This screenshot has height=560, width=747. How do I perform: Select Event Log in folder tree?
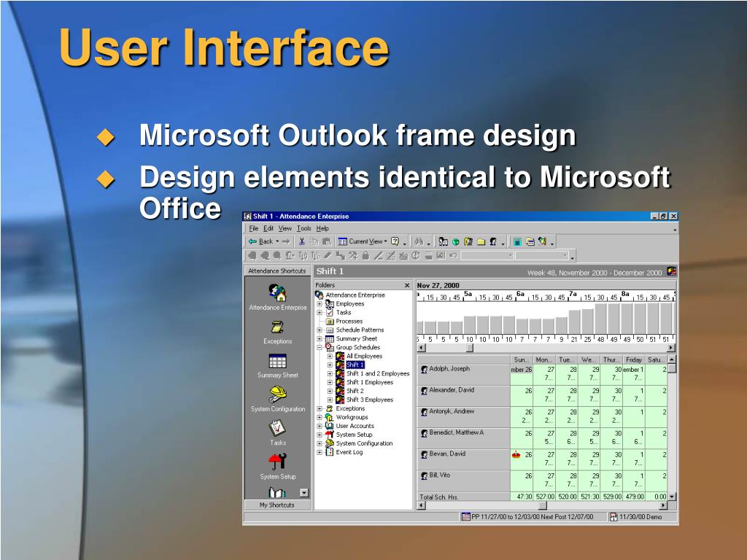(349, 452)
